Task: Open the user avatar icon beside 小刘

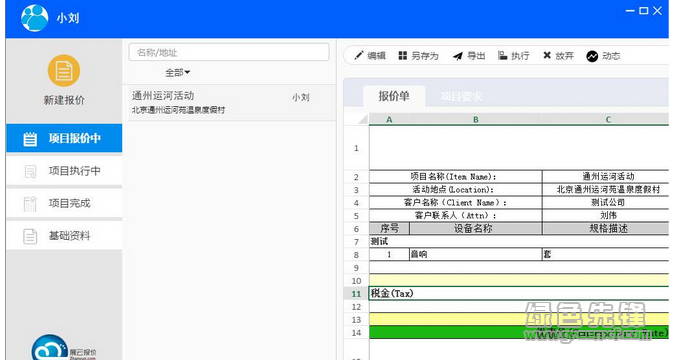Action: point(34,18)
